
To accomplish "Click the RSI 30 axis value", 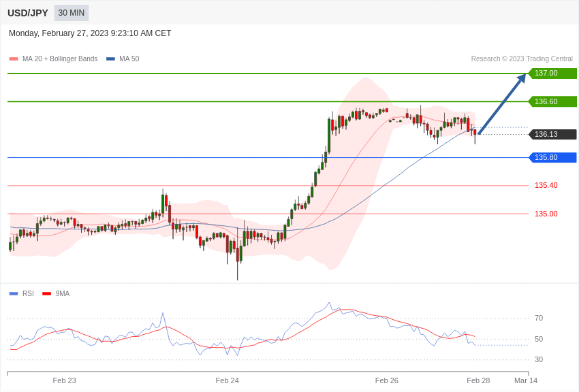I will (x=539, y=359).
